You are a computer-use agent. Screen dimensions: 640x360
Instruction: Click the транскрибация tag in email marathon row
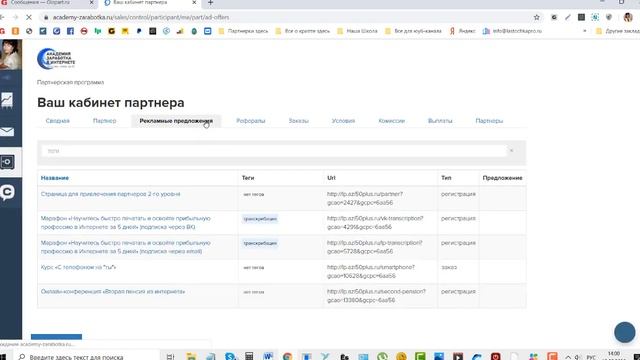point(260,243)
